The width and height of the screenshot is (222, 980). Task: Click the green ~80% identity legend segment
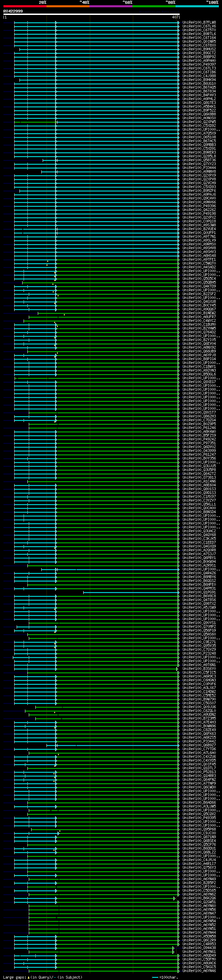[154, 6]
